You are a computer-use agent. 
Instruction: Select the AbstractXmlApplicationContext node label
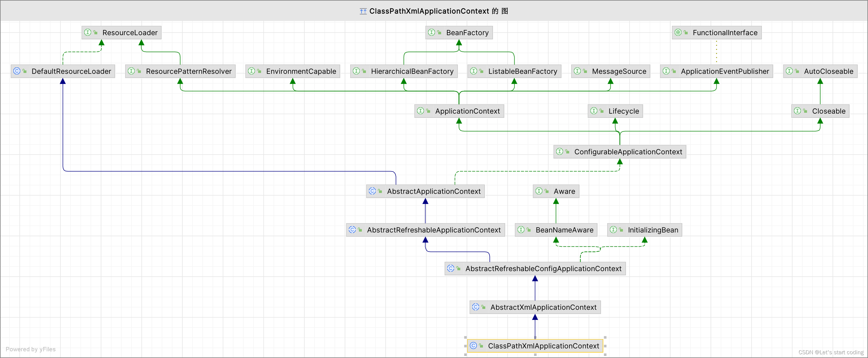click(x=544, y=307)
